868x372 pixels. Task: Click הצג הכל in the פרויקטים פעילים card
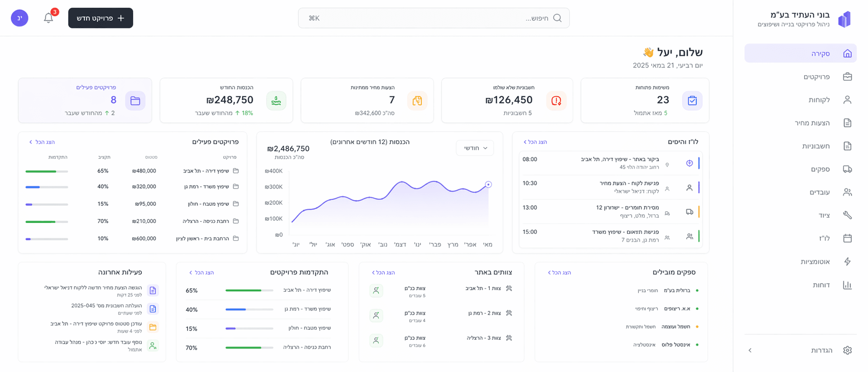coord(42,142)
